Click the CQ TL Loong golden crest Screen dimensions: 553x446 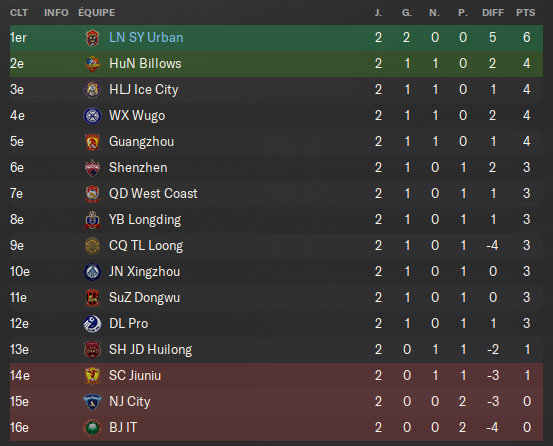92,246
